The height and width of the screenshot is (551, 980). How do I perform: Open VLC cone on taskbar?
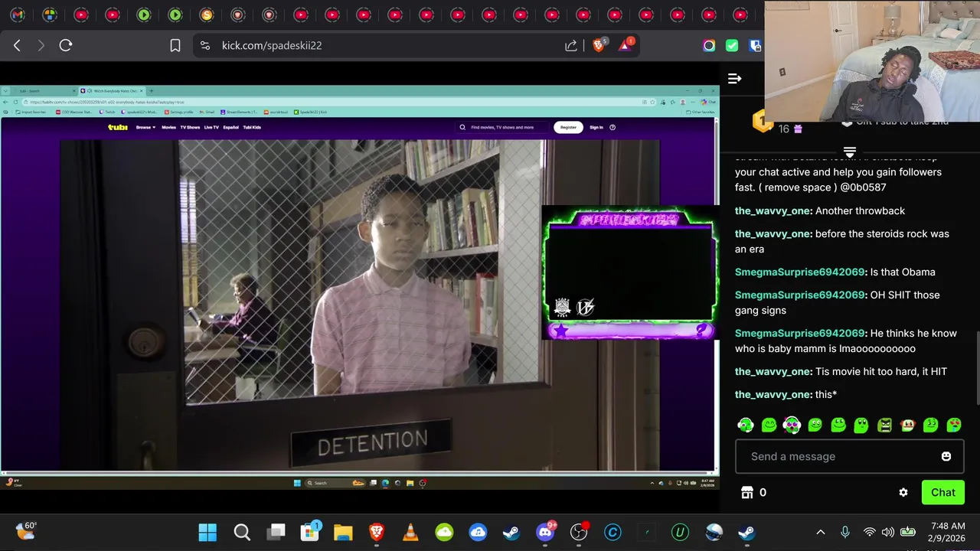click(410, 532)
